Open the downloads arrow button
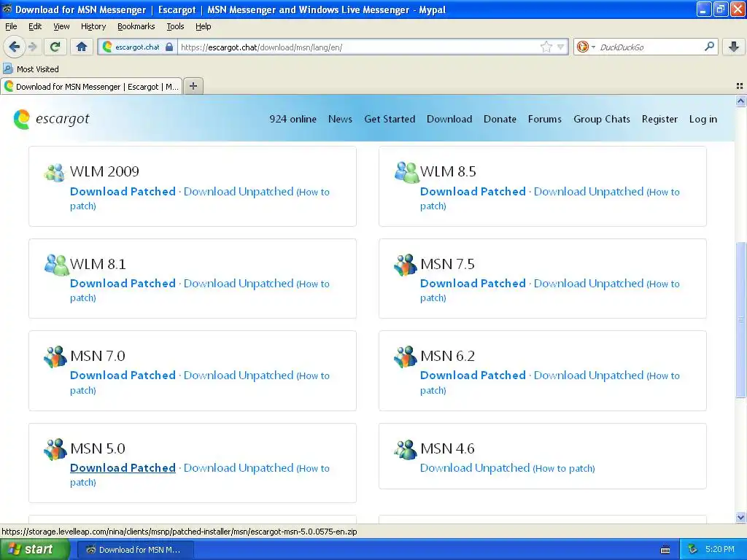747x560 pixels. coord(734,47)
